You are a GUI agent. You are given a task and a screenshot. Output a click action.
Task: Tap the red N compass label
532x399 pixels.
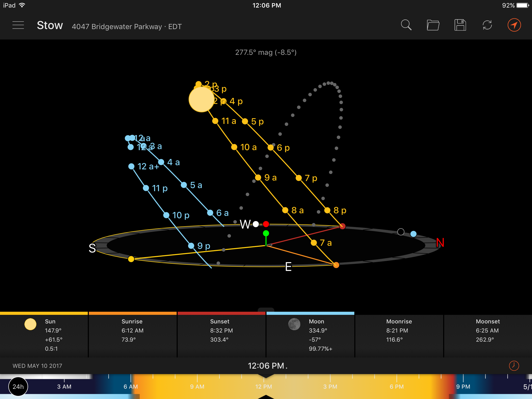[x=440, y=243]
